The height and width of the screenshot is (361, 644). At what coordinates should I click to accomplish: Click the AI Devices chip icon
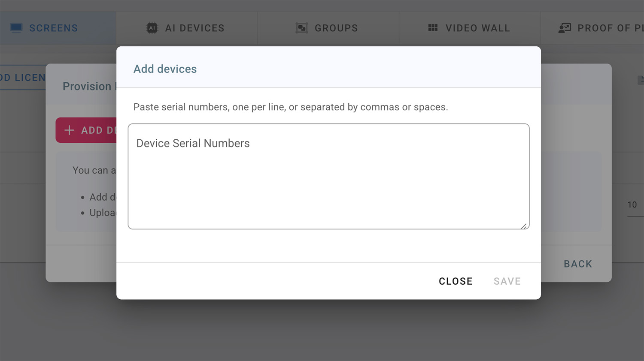pos(152,28)
